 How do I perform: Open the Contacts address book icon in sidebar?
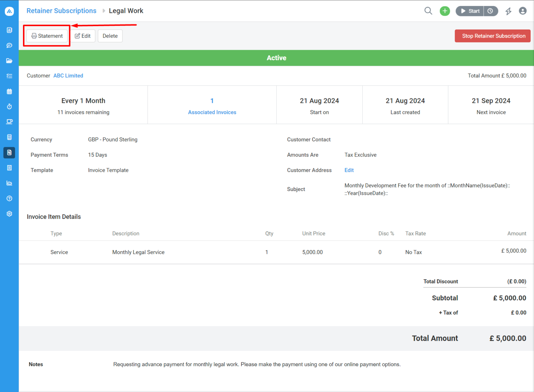click(x=9, y=30)
